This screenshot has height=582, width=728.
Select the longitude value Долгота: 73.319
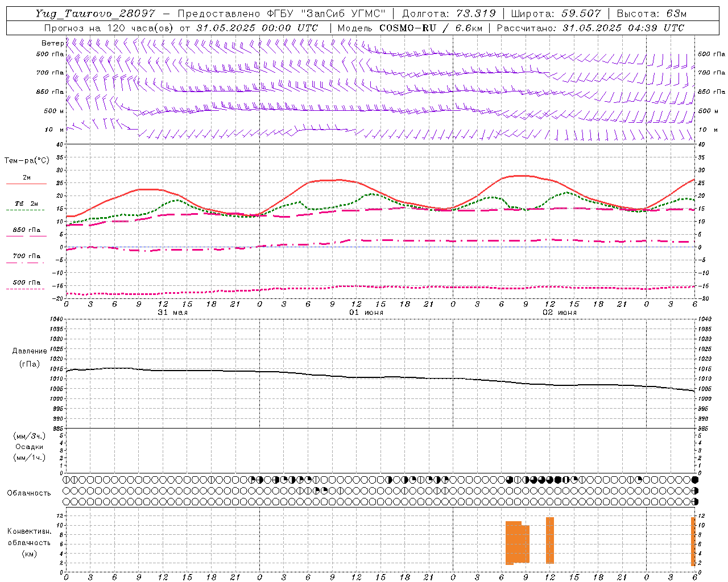tap(449, 14)
